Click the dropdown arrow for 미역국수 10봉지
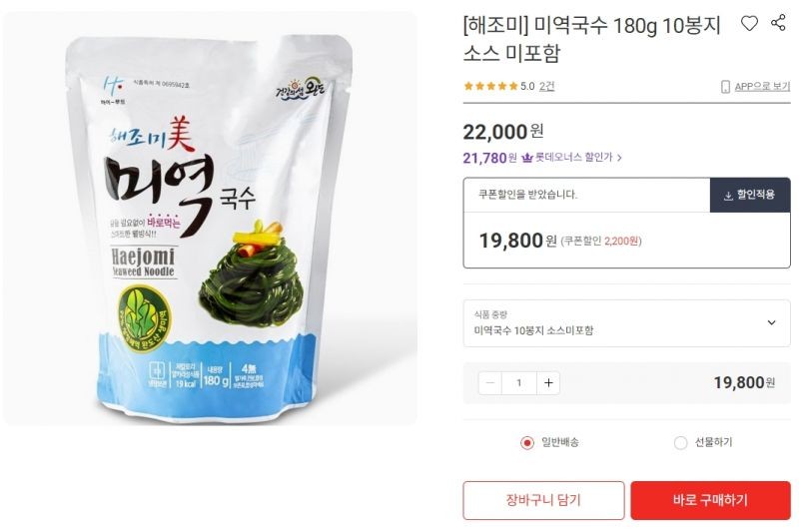The height and width of the screenshot is (532, 799). pyautogui.click(x=771, y=322)
